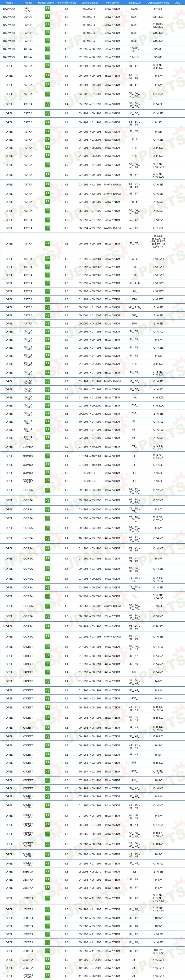Click the 05.2003 -> 05.2010 date cell

[x=90, y=872]
